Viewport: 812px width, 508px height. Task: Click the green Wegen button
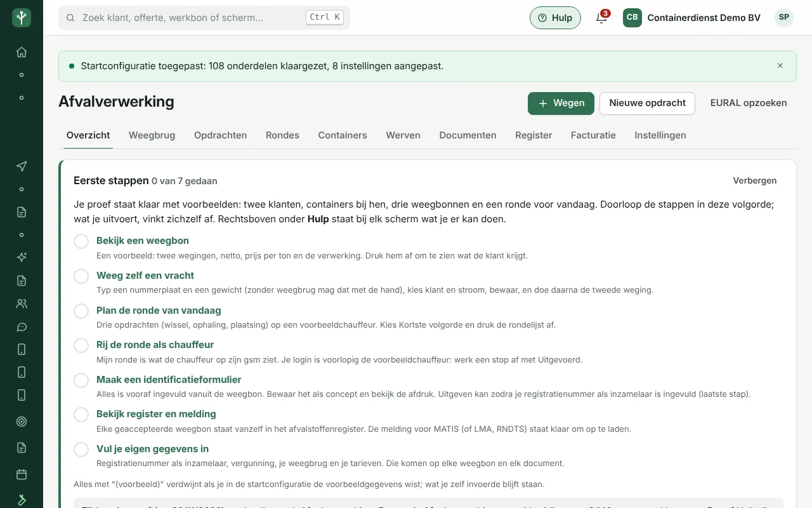coord(561,104)
